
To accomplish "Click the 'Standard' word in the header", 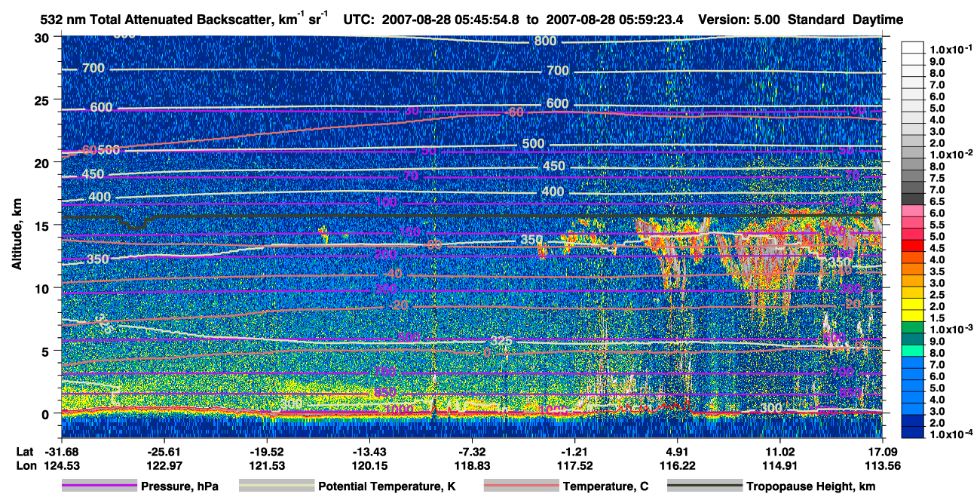I will 816,20.
